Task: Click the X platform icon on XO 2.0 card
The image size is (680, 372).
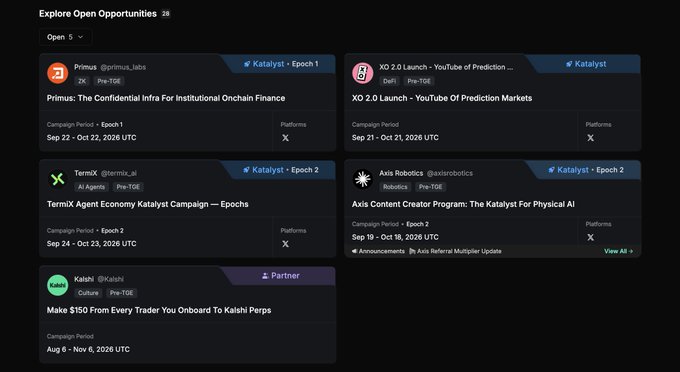Action: click(x=590, y=138)
